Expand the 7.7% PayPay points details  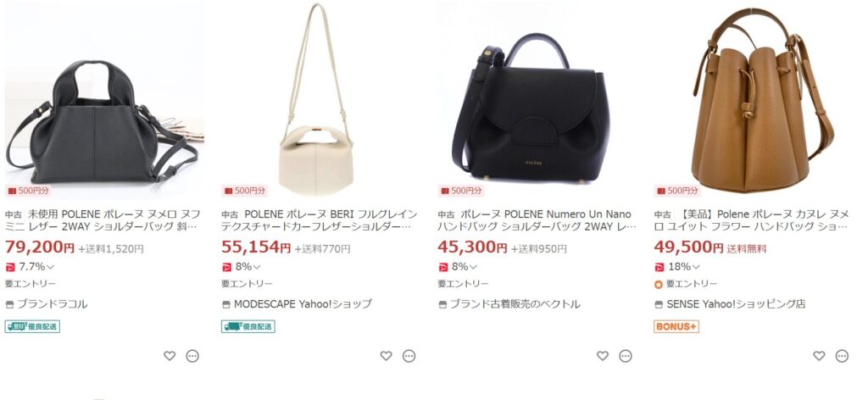click(x=50, y=267)
